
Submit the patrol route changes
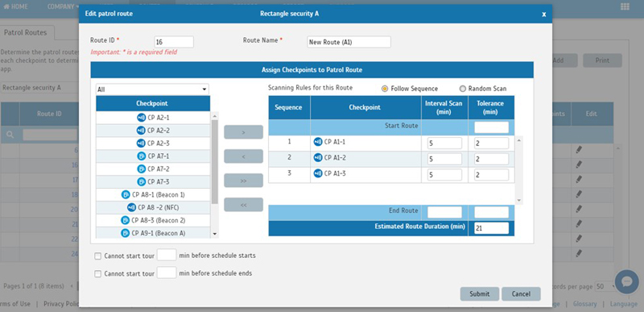pos(479,294)
